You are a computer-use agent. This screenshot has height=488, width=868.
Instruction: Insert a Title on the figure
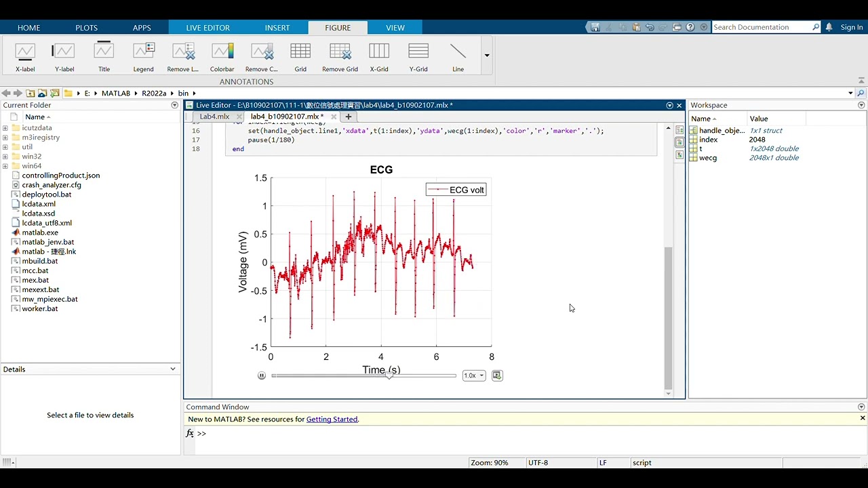tap(104, 57)
